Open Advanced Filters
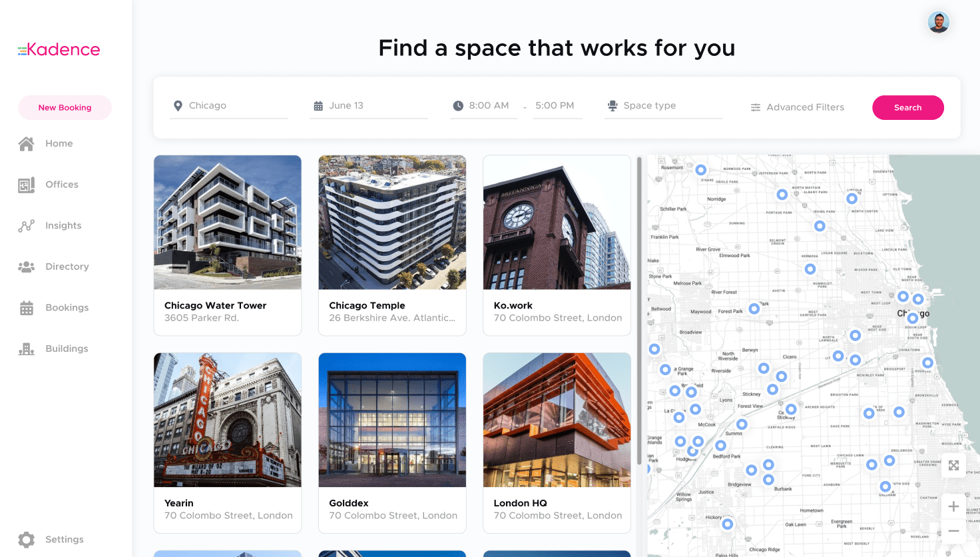The image size is (980, 557). 798,107
